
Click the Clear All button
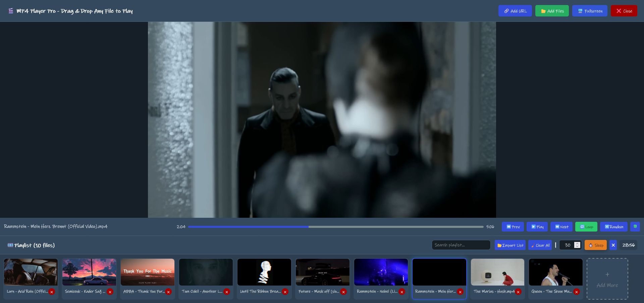tap(540, 245)
